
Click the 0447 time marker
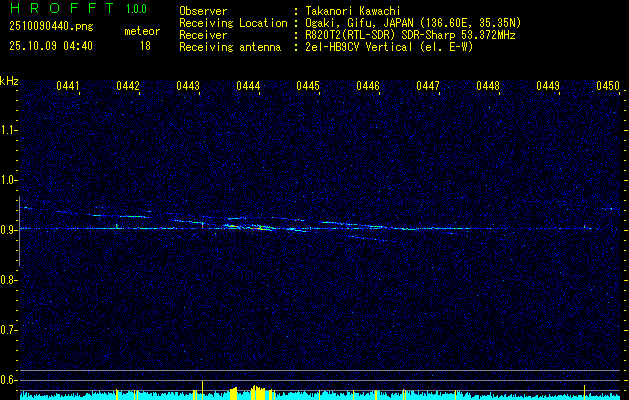click(x=428, y=86)
